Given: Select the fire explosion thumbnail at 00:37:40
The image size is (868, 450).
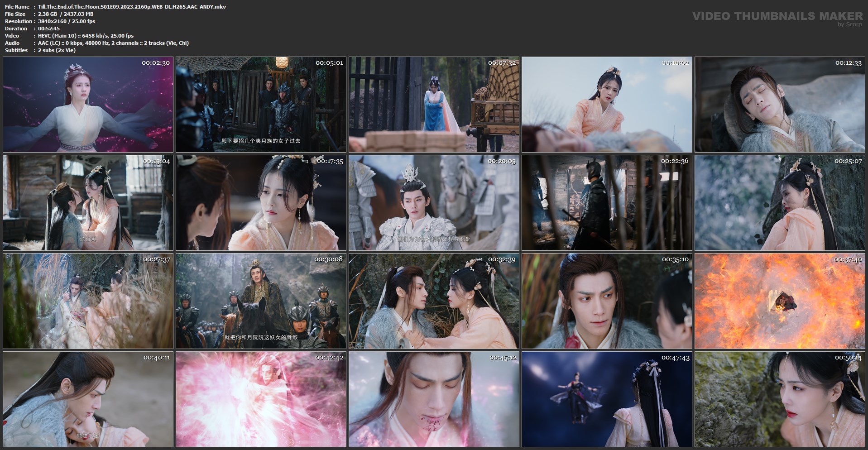Looking at the screenshot, I should (780, 301).
